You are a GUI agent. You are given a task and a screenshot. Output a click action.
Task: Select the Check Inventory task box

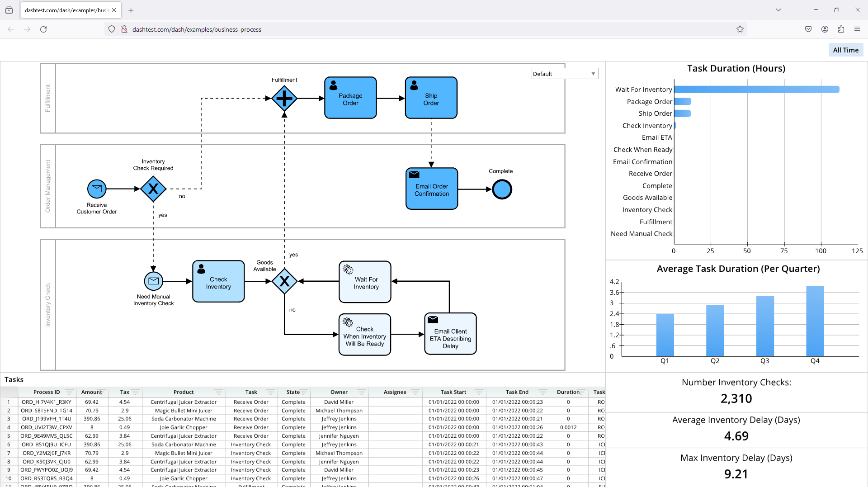218,281
